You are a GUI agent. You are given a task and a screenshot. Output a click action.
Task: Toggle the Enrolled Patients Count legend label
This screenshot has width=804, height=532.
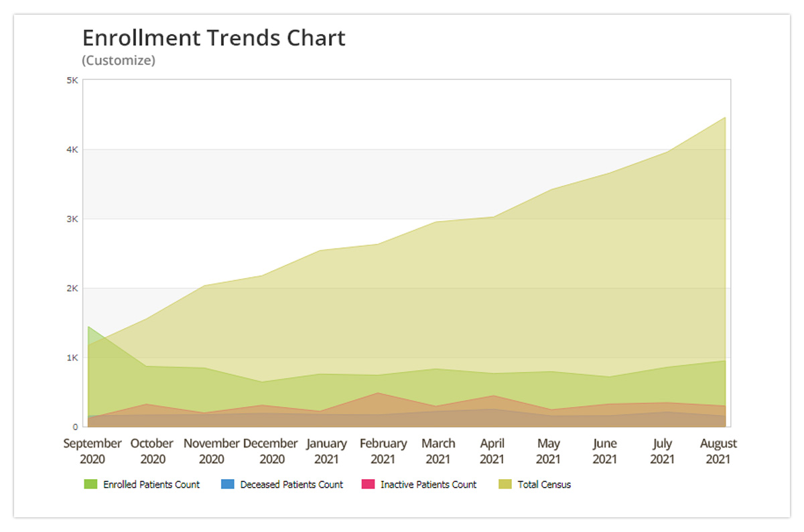click(151, 484)
